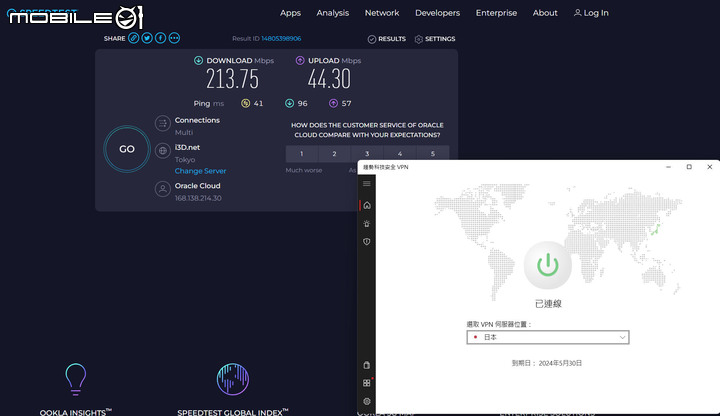The width and height of the screenshot is (720, 416).
Task: Click the i3D.net server globe icon
Action: pyautogui.click(x=163, y=151)
